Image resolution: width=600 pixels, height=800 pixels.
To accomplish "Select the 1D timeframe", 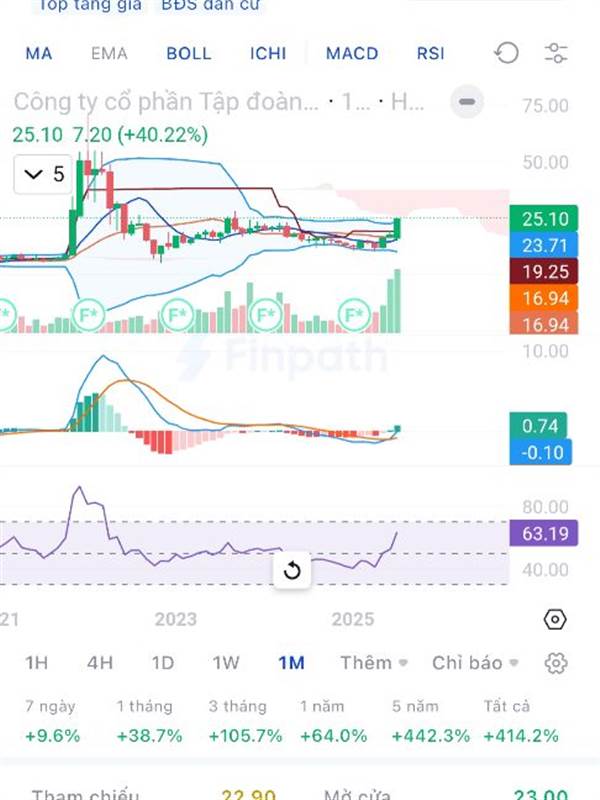I will 163,663.
